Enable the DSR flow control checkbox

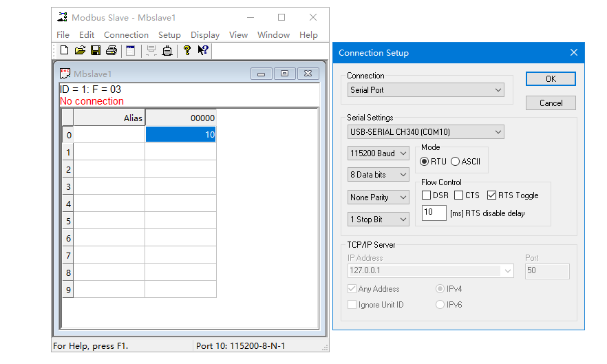[x=427, y=195]
